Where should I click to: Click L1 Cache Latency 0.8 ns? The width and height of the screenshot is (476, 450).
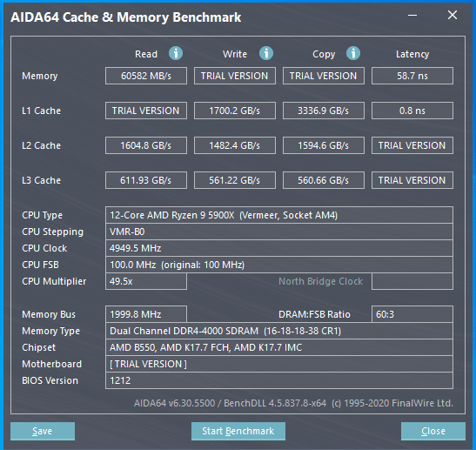(412, 111)
